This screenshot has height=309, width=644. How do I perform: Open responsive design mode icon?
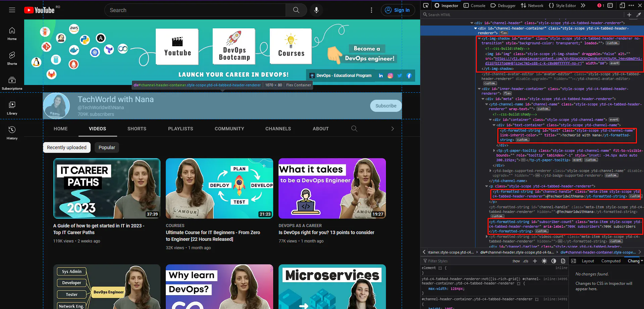pos(622,5)
